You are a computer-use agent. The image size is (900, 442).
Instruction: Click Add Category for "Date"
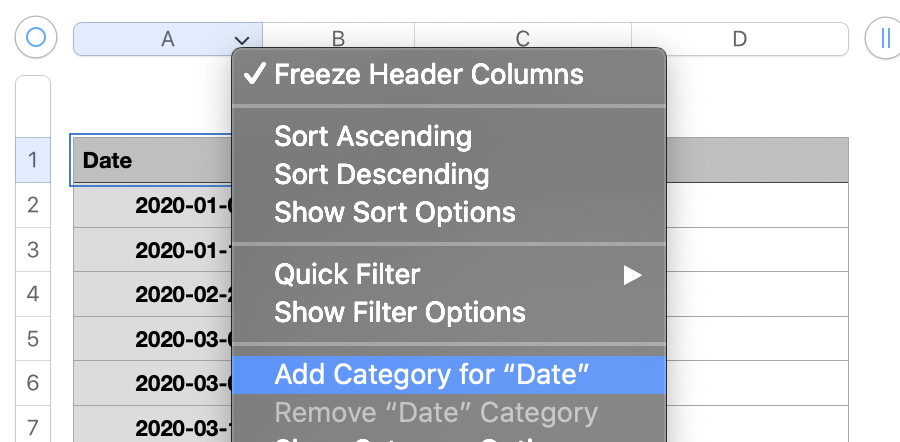432,375
